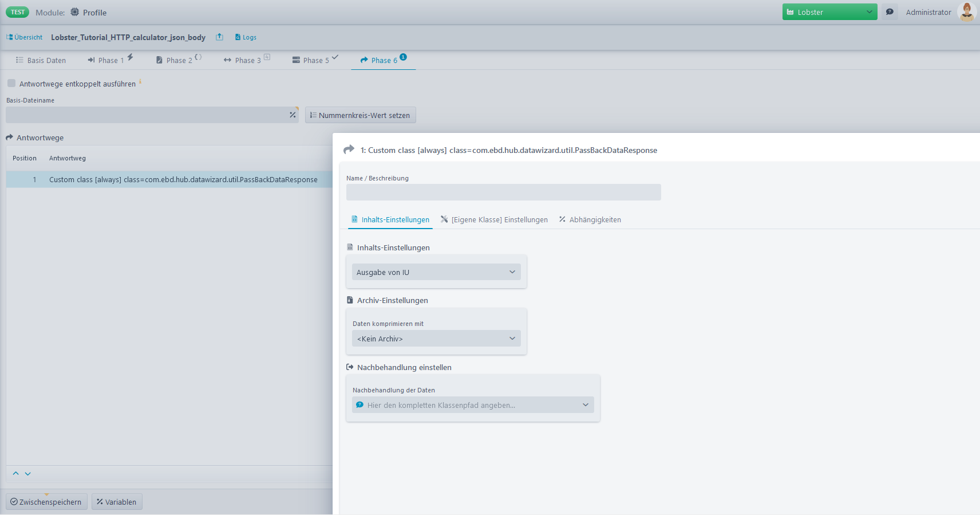The height and width of the screenshot is (515, 980).
Task: Open the chat message icon in header
Action: coord(890,12)
